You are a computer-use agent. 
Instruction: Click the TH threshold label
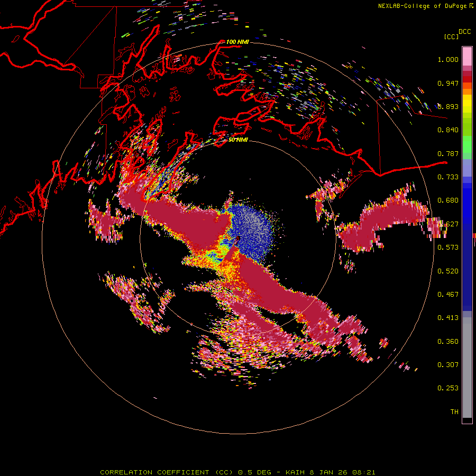454,412
